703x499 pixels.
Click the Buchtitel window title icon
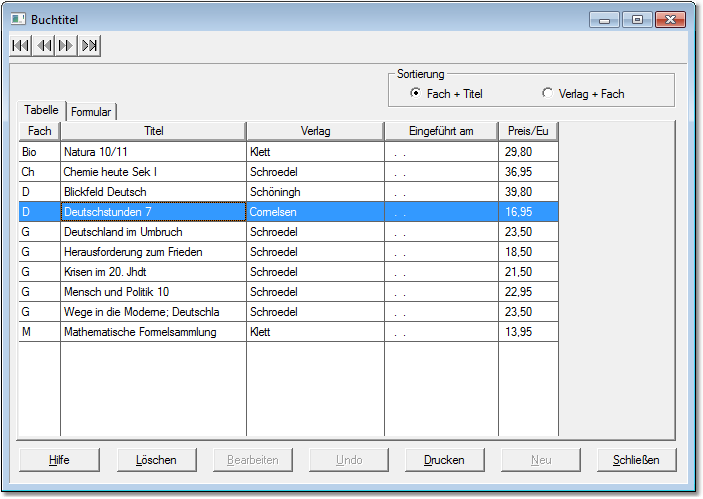tap(17, 19)
